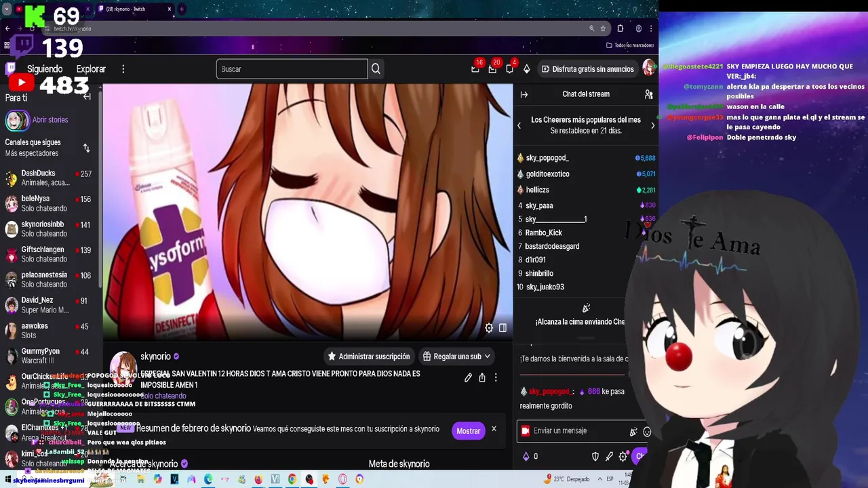Open the notifications inbox with badge 20
Screen dimensions: 868x488
point(492,68)
